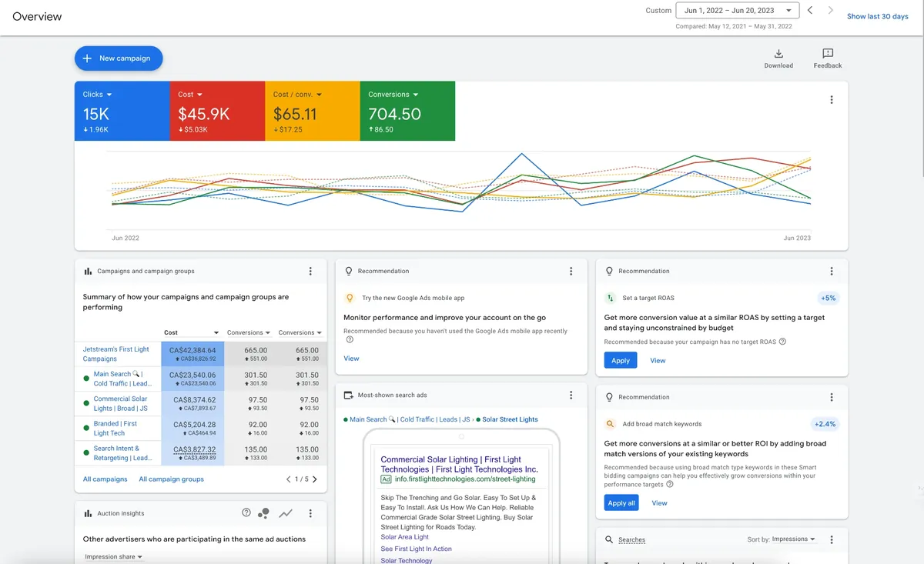The width and height of the screenshot is (924, 564).
Task: Apply the target ROAS recommendation
Action: (621, 360)
